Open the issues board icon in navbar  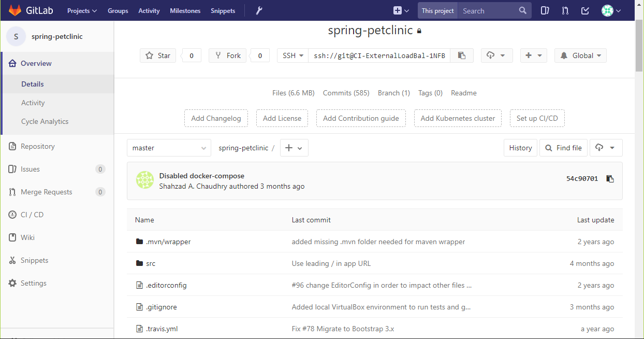tap(545, 10)
